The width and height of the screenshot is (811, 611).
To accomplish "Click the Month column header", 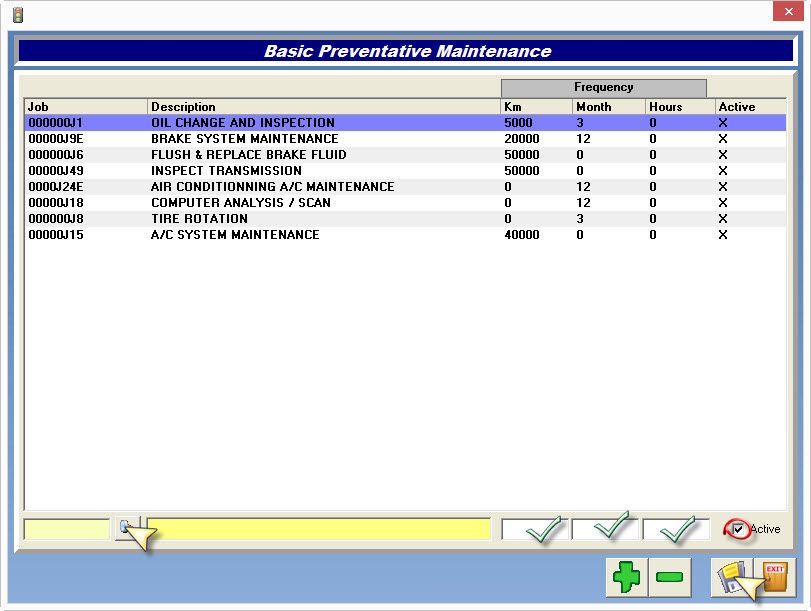I will pos(609,107).
